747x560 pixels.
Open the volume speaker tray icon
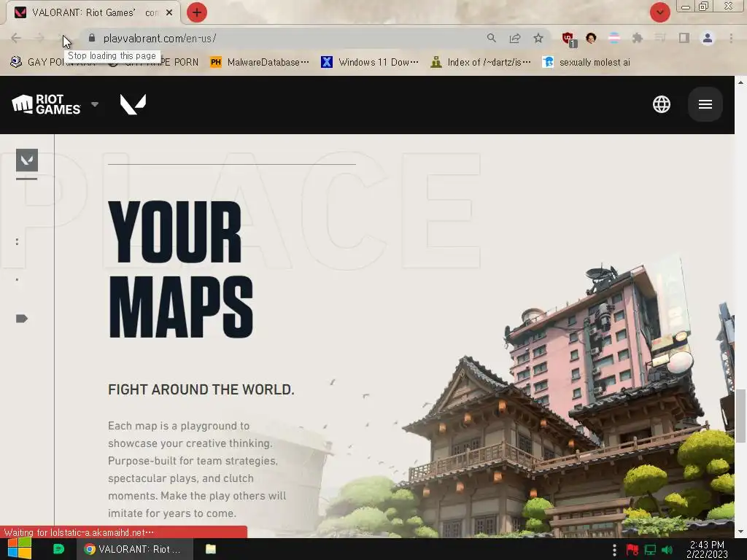click(667, 550)
